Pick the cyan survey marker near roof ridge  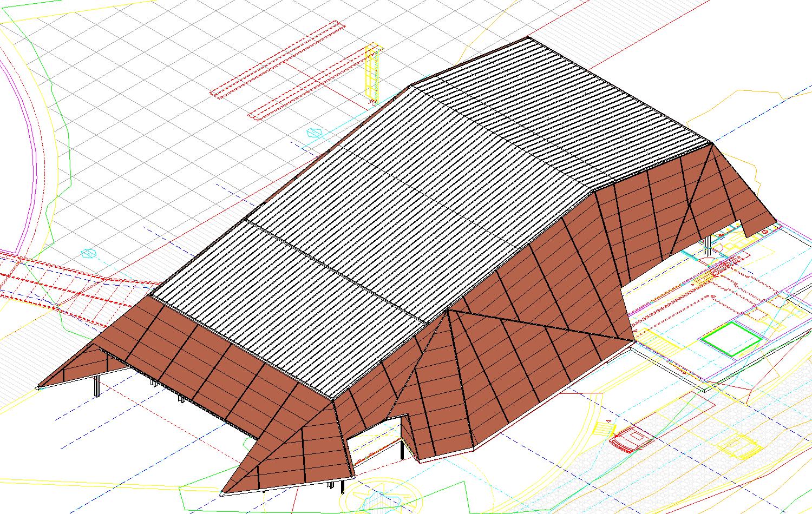click(315, 132)
